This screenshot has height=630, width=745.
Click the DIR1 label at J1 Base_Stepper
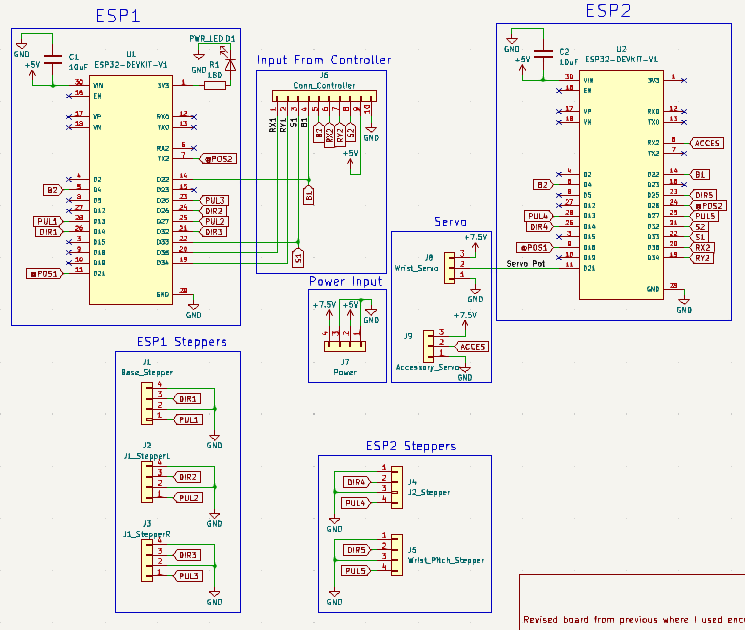188,399
